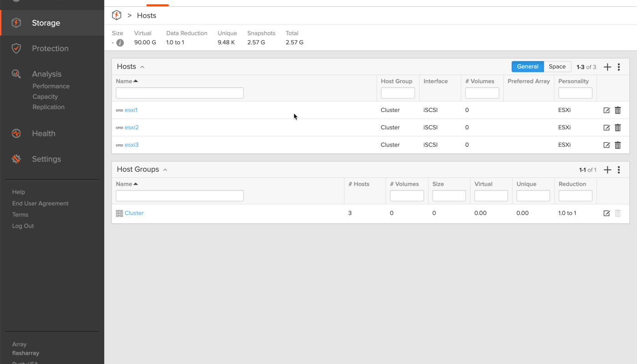This screenshot has height=364, width=637.
Task: Click the edit icon for Cluster host group
Action: 606,213
